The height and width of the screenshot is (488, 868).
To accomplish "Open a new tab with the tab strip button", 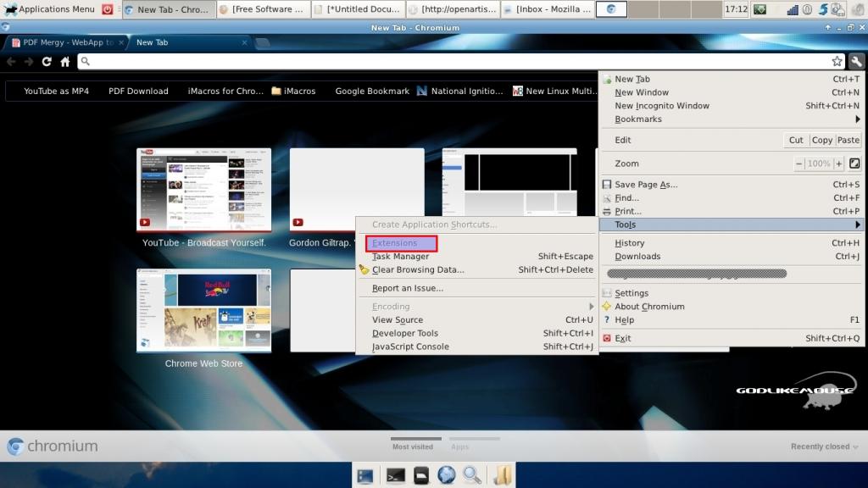I will pyautogui.click(x=263, y=42).
